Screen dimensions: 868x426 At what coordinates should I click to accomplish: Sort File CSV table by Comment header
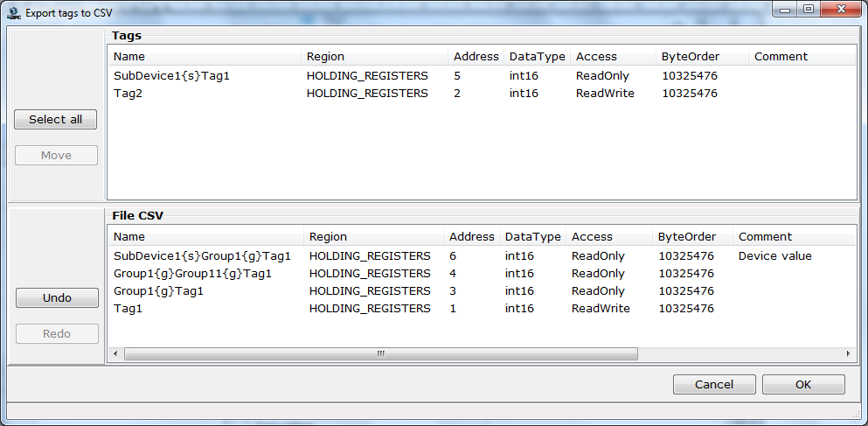(x=795, y=237)
